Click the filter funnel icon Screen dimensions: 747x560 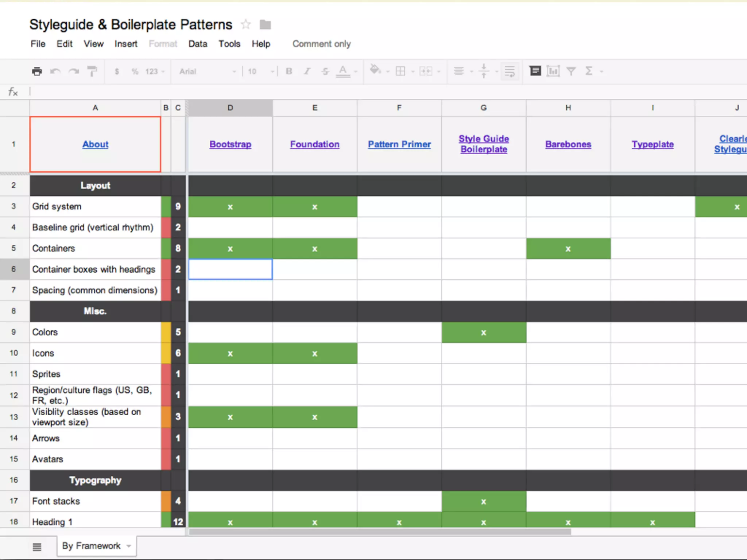pyautogui.click(x=571, y=71)
